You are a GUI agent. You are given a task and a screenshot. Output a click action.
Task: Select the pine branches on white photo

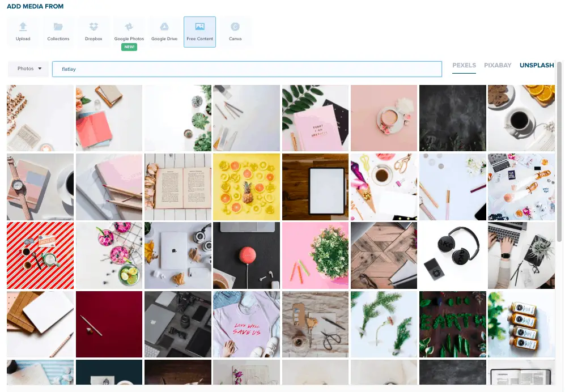pos(384,324)
